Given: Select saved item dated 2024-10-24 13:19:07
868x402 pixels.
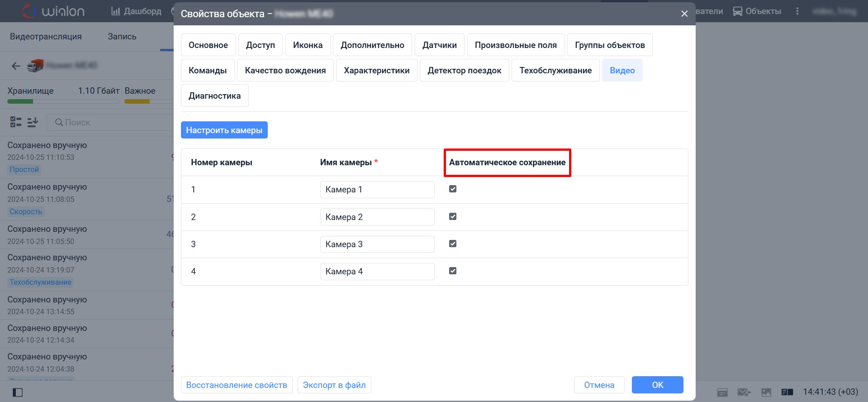Looking at the screenshot, I should 87,270.
